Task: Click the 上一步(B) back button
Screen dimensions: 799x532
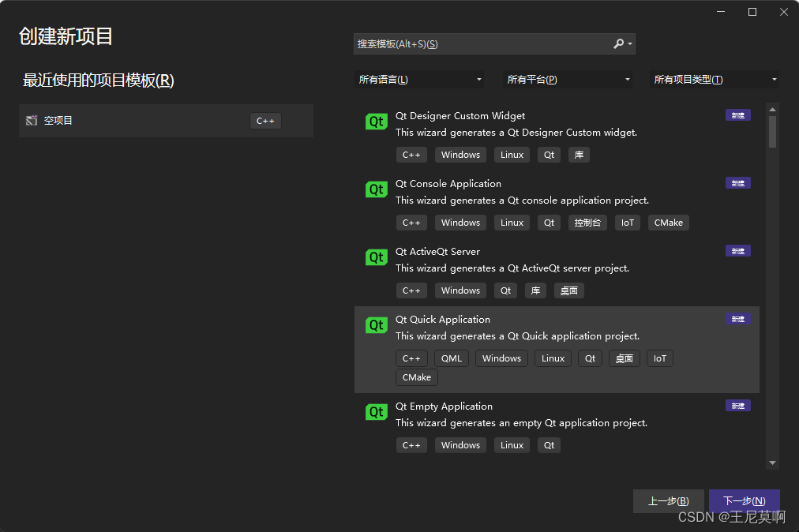Action: click(669, 501)
